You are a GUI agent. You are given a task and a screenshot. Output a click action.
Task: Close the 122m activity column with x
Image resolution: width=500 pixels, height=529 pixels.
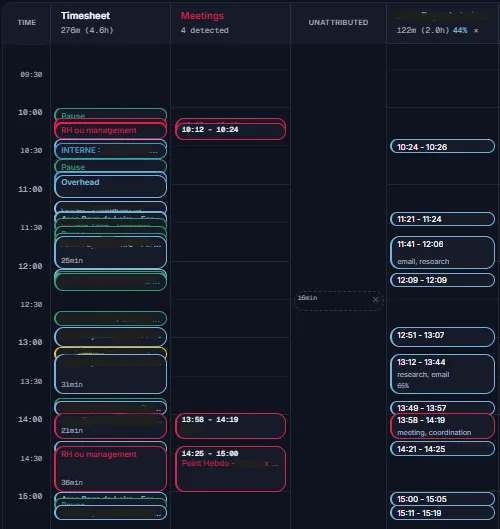tap(476, 31)
